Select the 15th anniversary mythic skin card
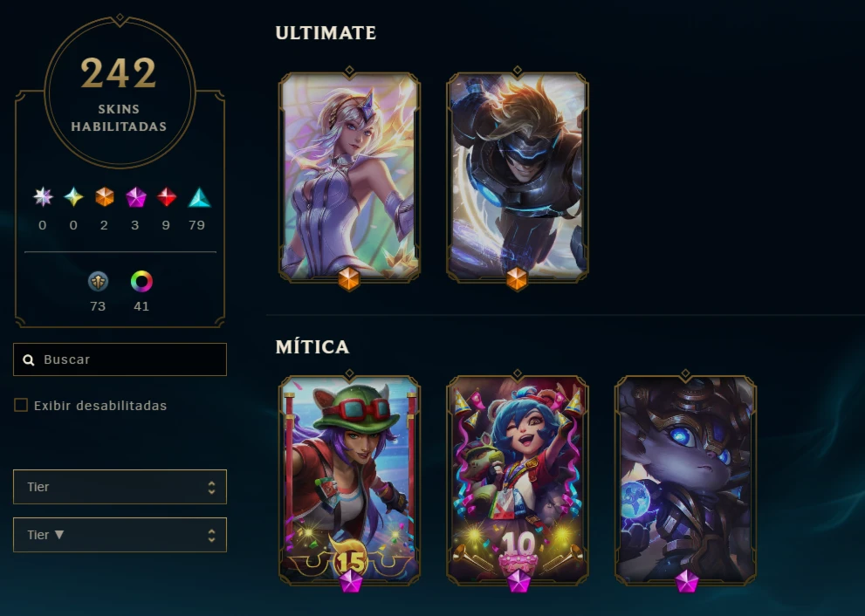865x616 pixels. 349,481
